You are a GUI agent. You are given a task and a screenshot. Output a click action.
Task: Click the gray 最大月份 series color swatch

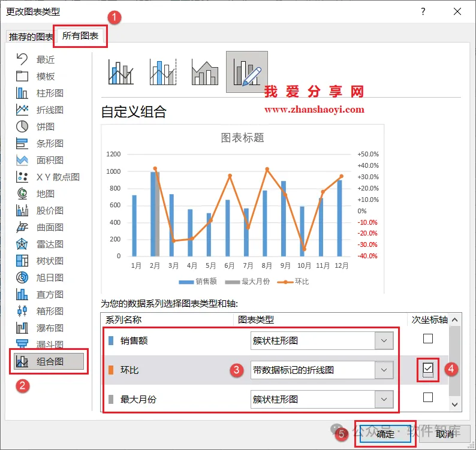[x=111, y=399]
